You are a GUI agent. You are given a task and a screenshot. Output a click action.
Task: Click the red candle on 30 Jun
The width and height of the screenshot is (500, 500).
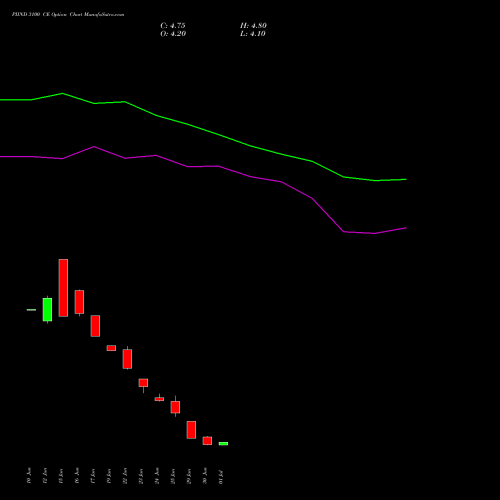coord(207,441)
